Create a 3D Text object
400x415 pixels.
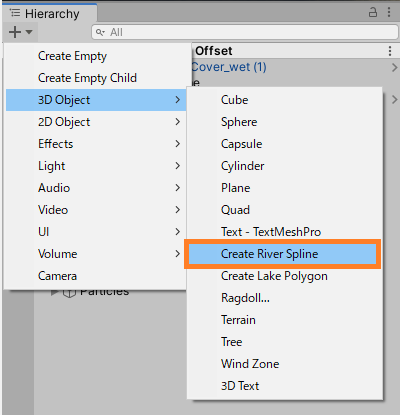coord(284,386)
